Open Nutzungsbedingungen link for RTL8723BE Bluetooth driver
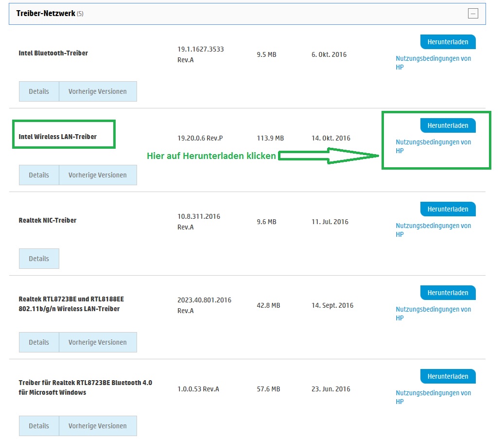Screen dimensions: 504x439 pyautogui.click(x=434, y=397)
